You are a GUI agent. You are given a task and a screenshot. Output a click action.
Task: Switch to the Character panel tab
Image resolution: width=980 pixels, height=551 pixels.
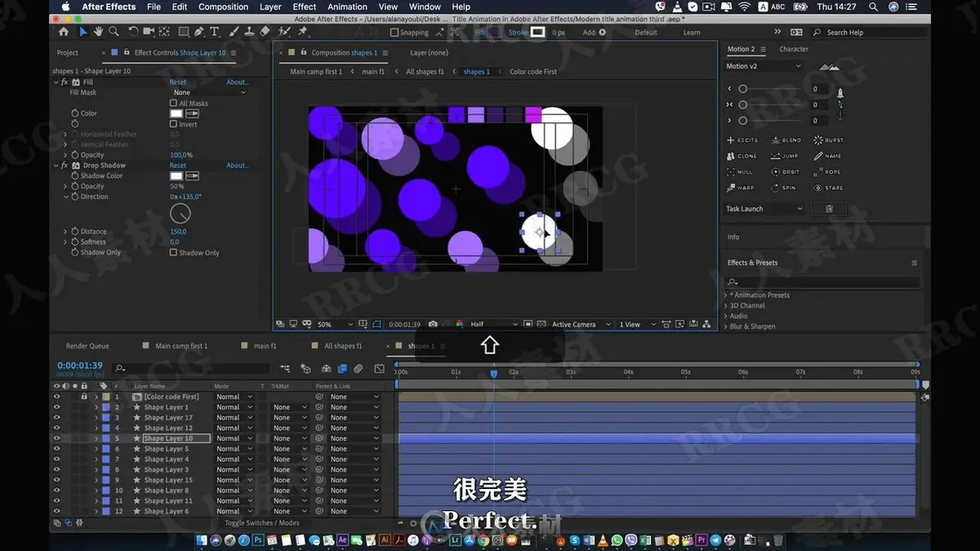click(794, 49)
